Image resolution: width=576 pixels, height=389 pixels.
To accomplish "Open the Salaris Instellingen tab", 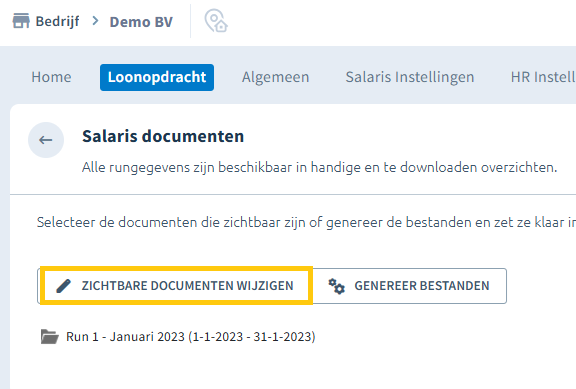I will (410, 77).
